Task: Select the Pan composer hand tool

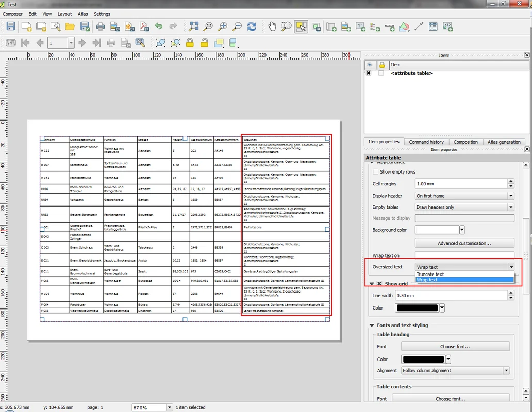Action: (x=273, y=26)
